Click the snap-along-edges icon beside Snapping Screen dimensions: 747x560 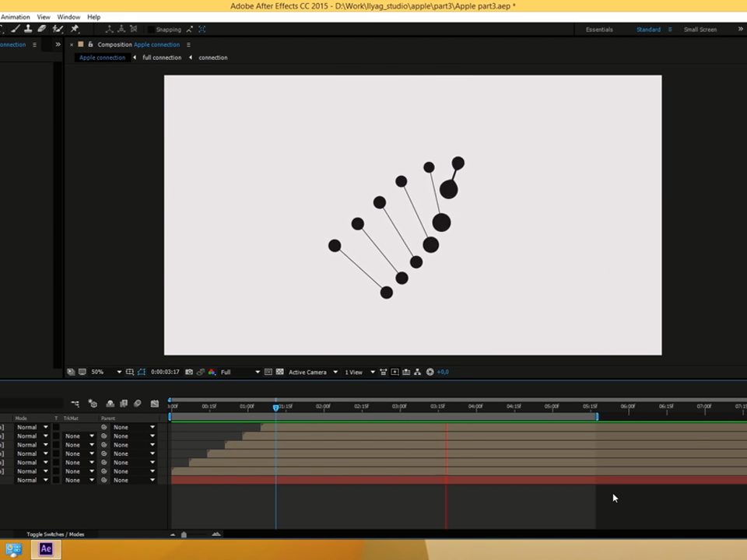190,30
